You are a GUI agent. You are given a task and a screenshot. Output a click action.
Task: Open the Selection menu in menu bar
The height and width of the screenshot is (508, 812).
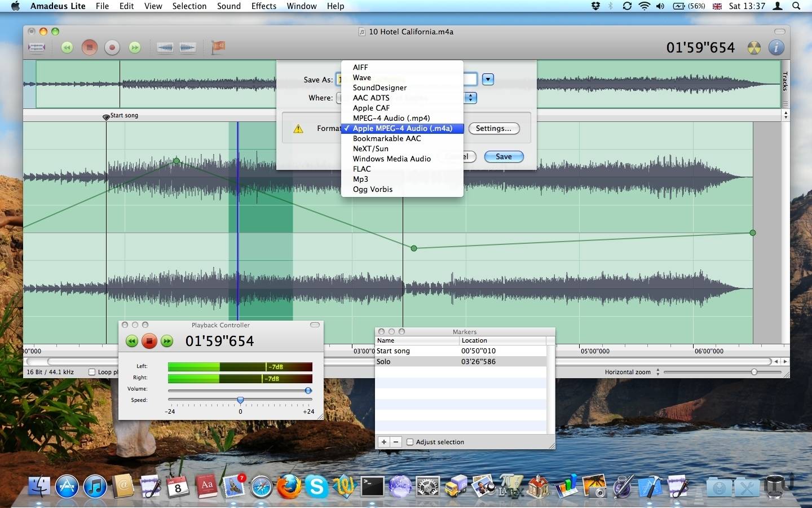(189, 6)
